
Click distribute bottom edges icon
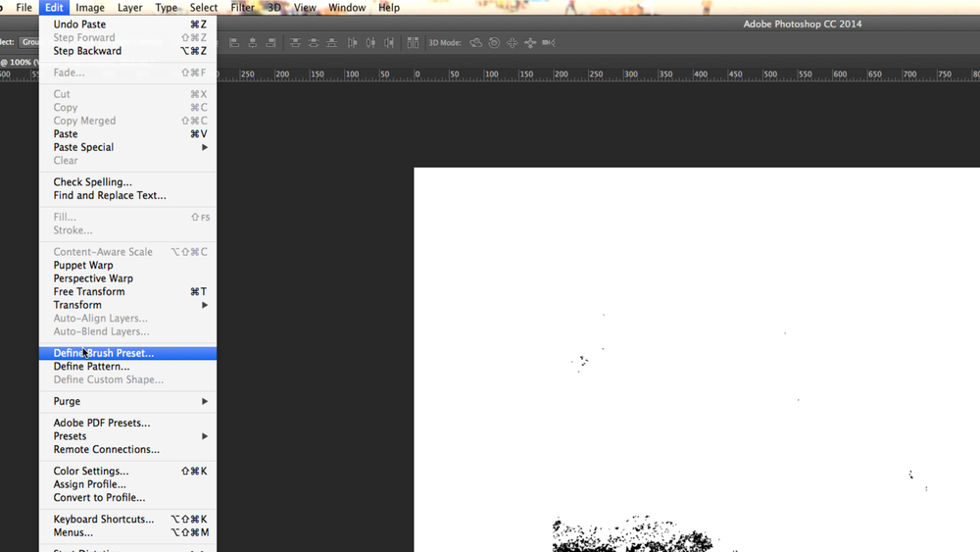[332, 42]
